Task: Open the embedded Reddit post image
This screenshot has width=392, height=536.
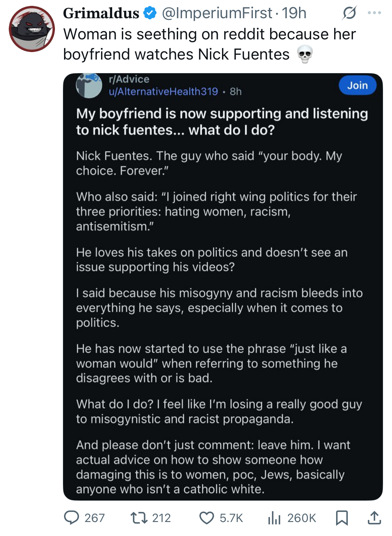Action: (x=223, y=293)
